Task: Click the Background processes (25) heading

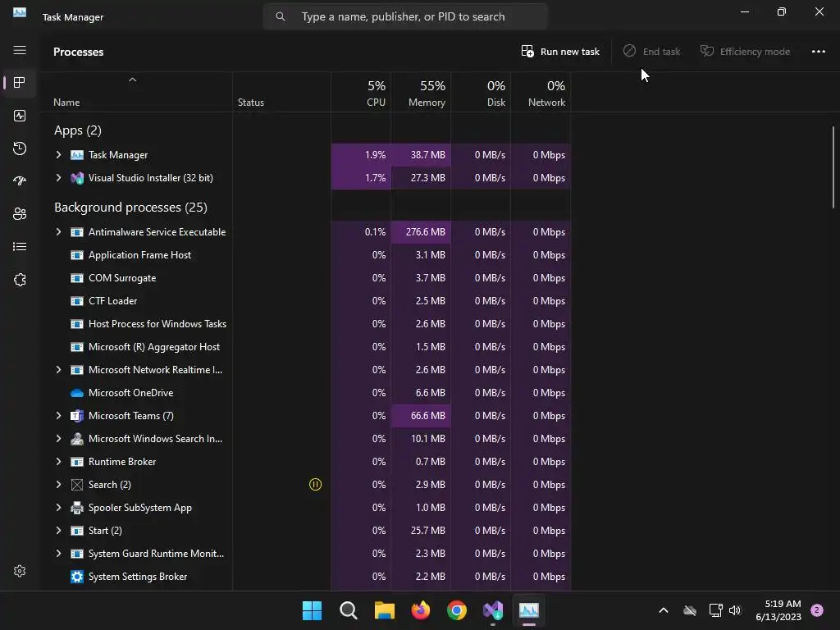Action: [x=130, y=208]
